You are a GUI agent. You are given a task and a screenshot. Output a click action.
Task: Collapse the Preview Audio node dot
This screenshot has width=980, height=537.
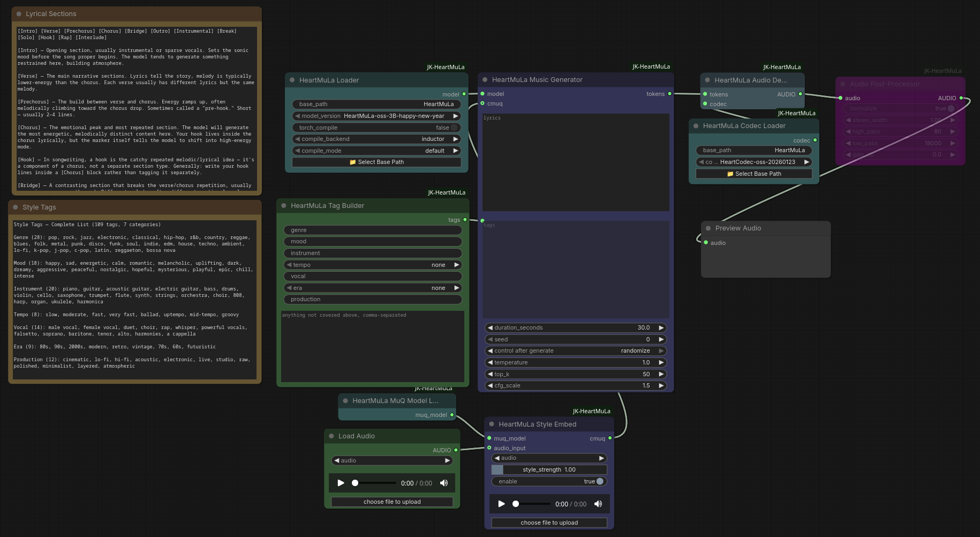coord(708,228)
